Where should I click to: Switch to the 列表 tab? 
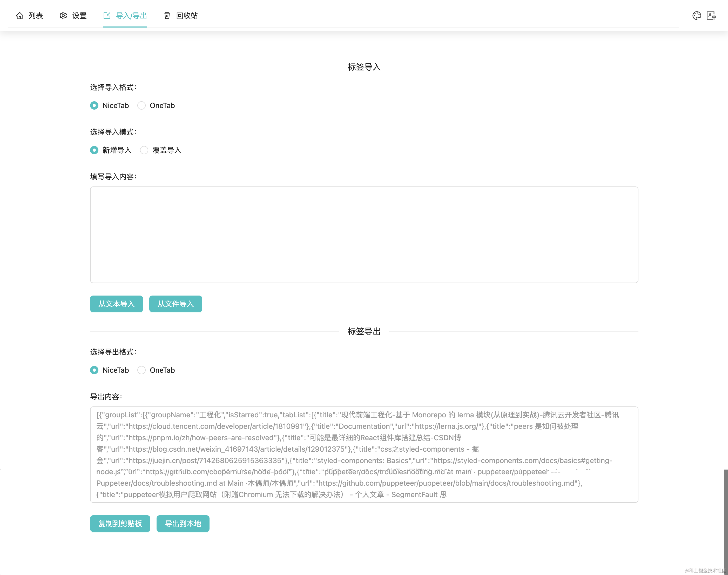click(35, 16)
